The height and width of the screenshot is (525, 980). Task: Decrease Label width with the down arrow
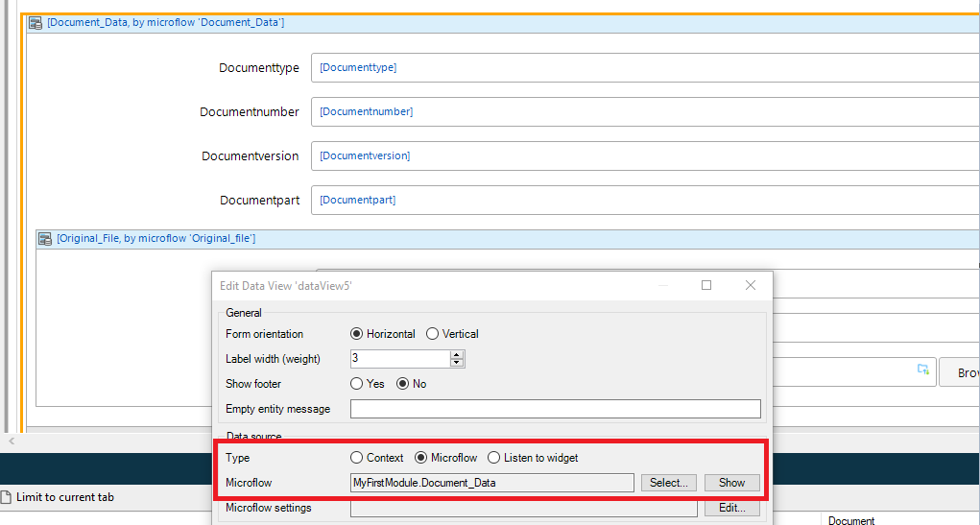[457, 363]
